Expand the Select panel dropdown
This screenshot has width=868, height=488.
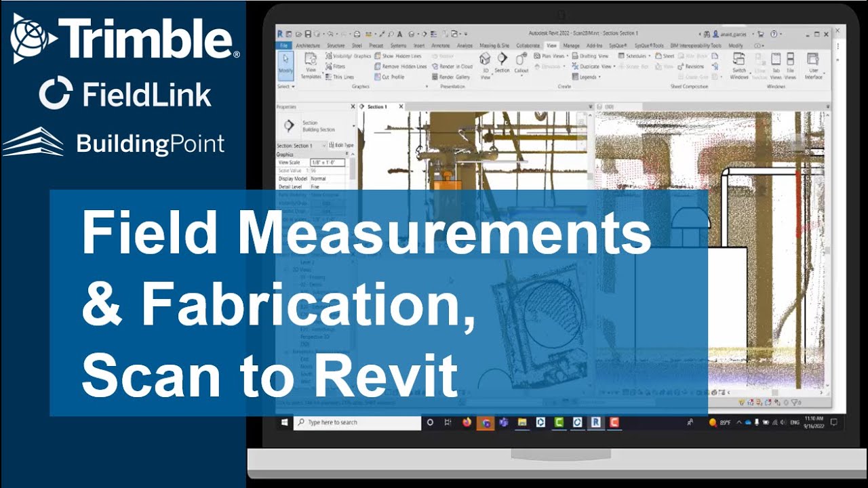(x=286, y=87)
